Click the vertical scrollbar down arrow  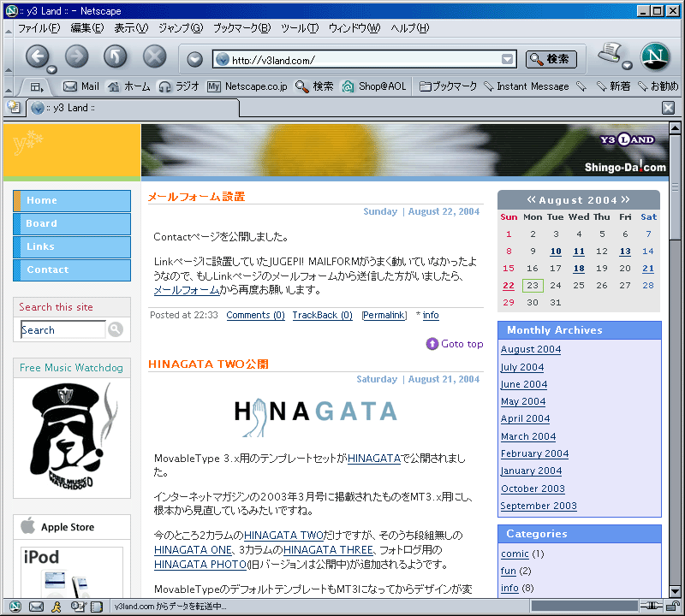click(675, 591)
